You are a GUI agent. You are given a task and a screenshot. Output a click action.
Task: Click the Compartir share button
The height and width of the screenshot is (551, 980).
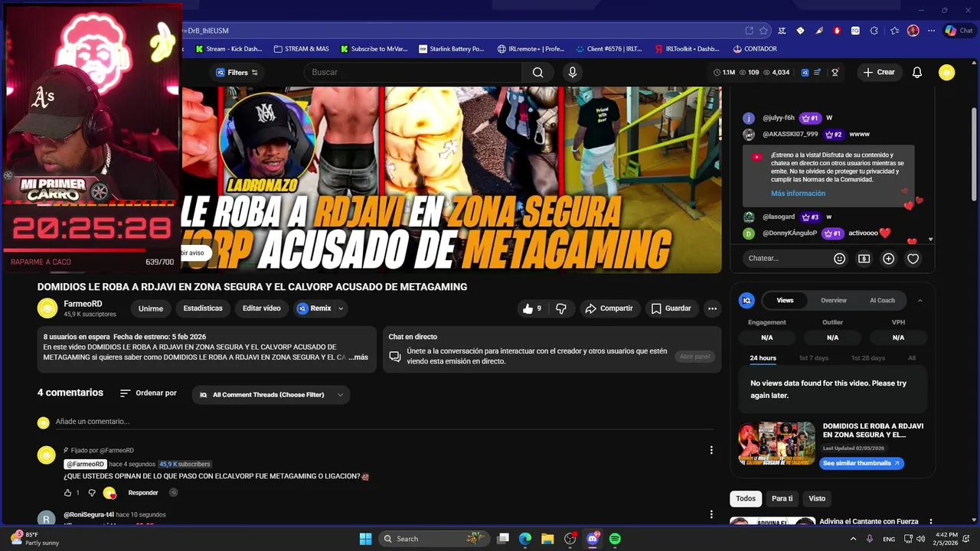[x=609, y=308]
